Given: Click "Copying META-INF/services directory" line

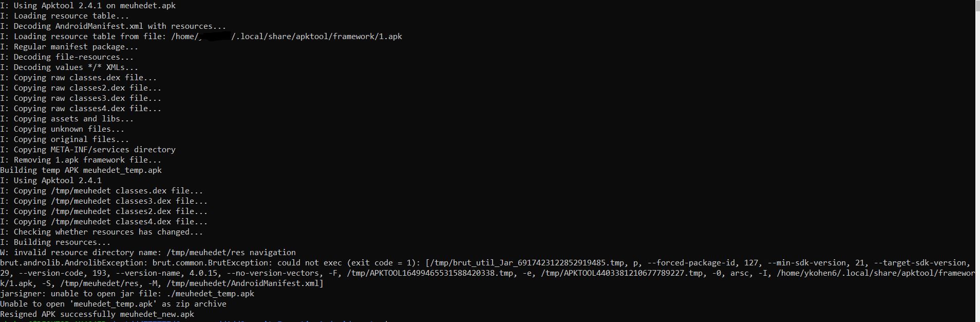Looking at the screenshot, I should click(88, 150).
